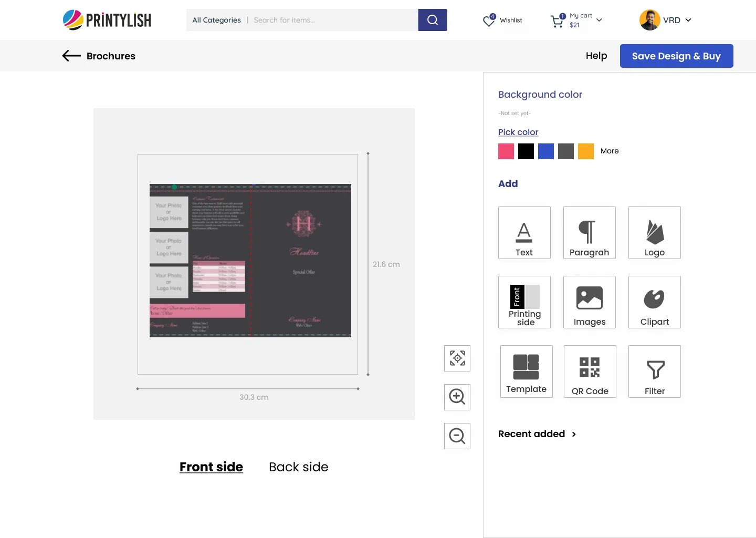The image size is (756, 538).
Task: Open the Clipart library
Action: [x=654, y=302]
